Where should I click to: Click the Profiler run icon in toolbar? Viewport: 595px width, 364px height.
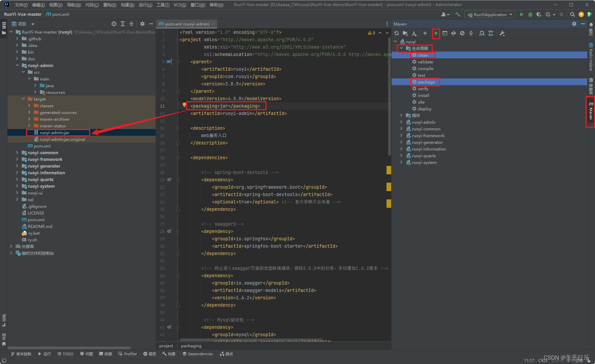click(548, 14)
